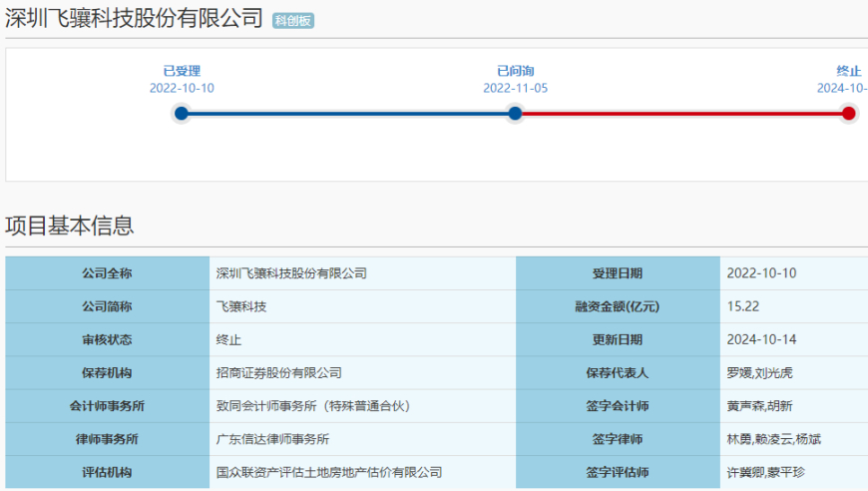Viewport: 868px width, 491px height.
Task: Click the 签字会计师 header cell
Action: click(618, 406)
